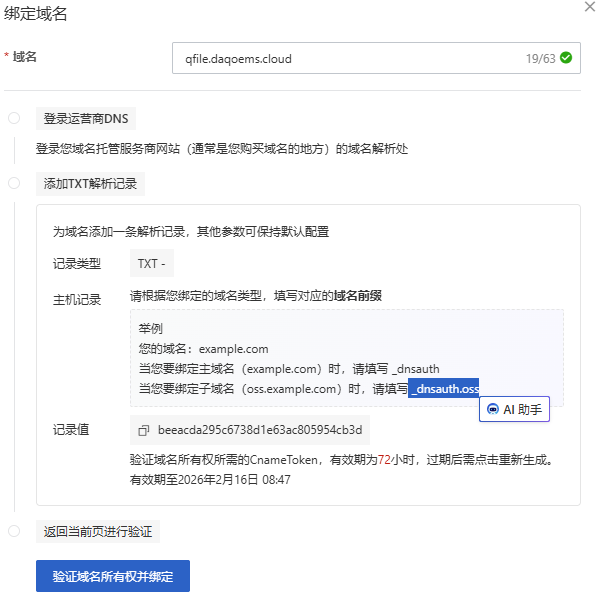Click the green domain validation checkmark
Image resolution: width=605 pixels, height=593 pixels.
pos(566,58)
